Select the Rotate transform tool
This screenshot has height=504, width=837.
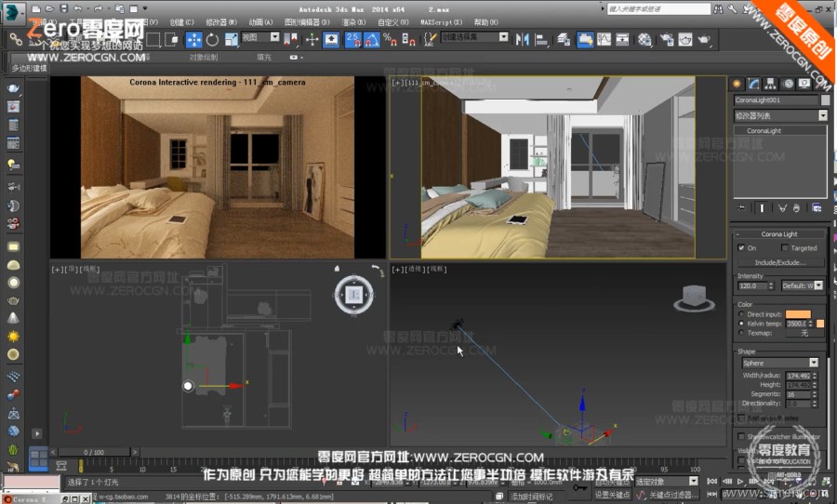tap(212, 39)
